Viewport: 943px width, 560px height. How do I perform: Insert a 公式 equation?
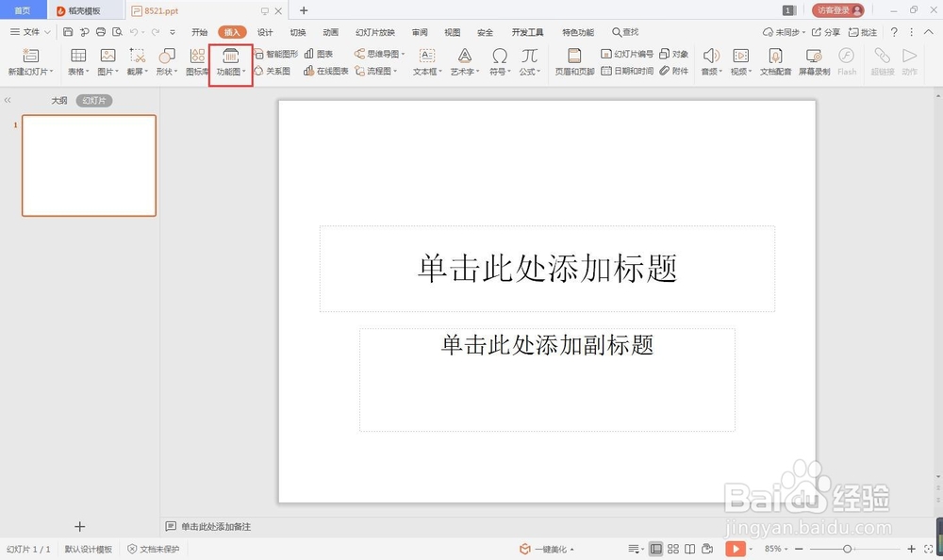pos(529,62)
